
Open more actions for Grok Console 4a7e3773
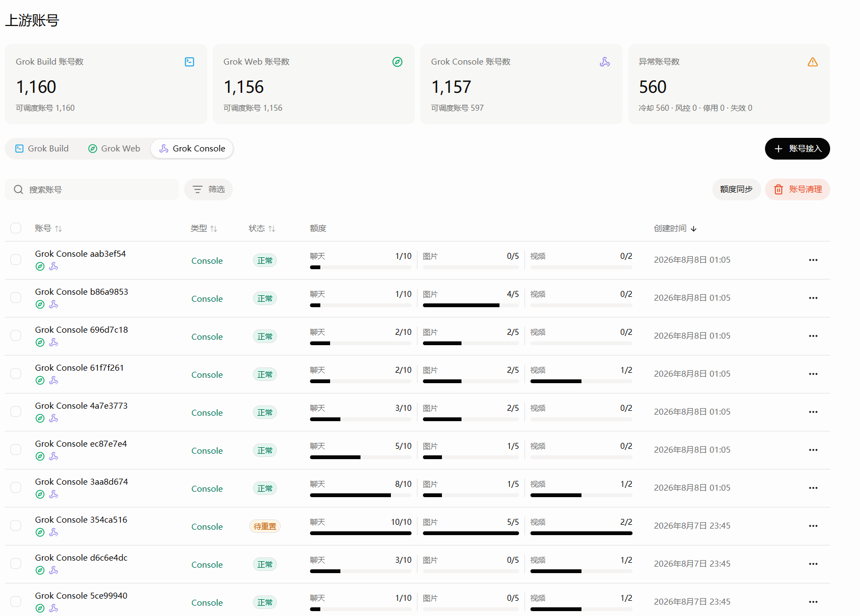pos(813,412)
